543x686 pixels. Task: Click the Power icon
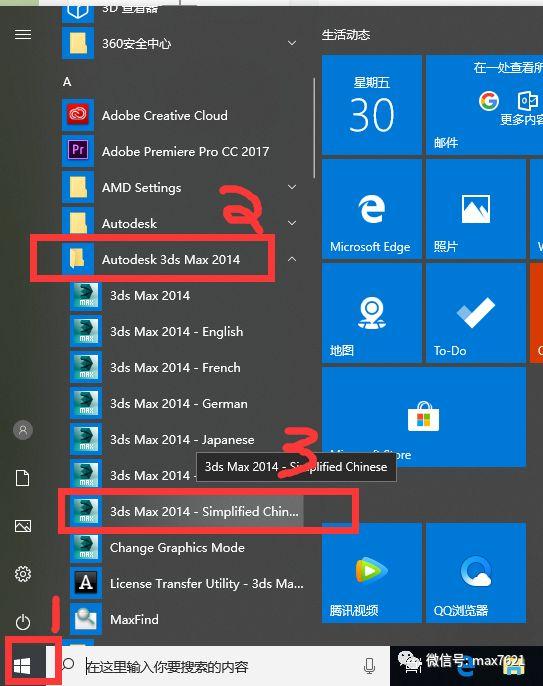(x=23, y=622)
